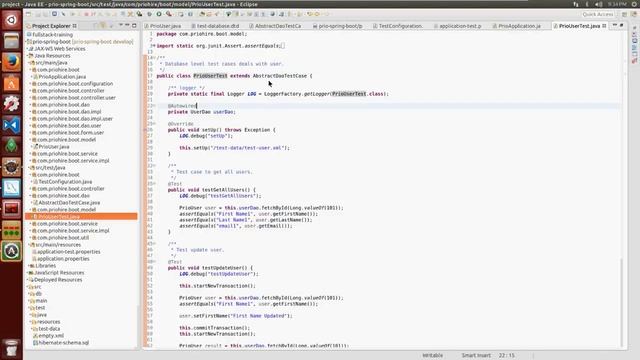
Task: Fold the @Test annotation at line 35
Action: pos(154,184)
